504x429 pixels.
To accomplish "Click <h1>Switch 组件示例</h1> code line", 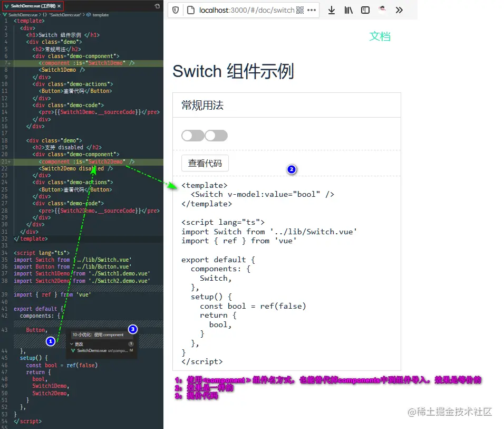I will point(63,35).
